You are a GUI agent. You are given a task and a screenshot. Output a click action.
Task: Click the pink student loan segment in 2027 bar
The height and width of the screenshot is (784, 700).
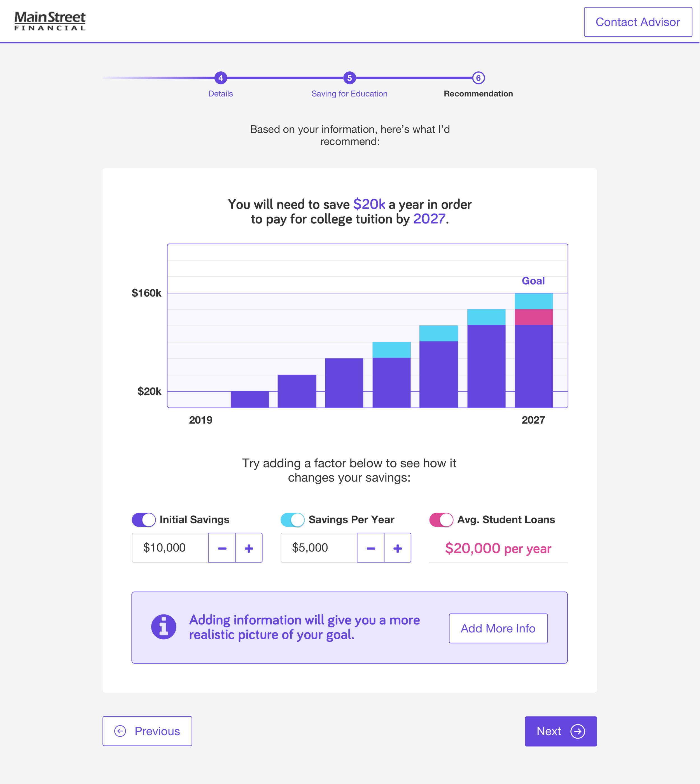pyautogui.click(x=534, y=317)
